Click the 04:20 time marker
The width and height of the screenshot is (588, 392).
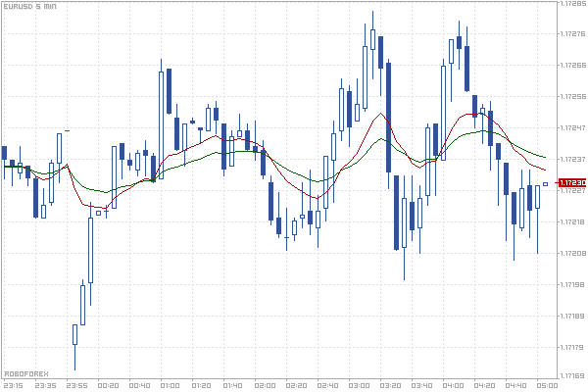485,385
